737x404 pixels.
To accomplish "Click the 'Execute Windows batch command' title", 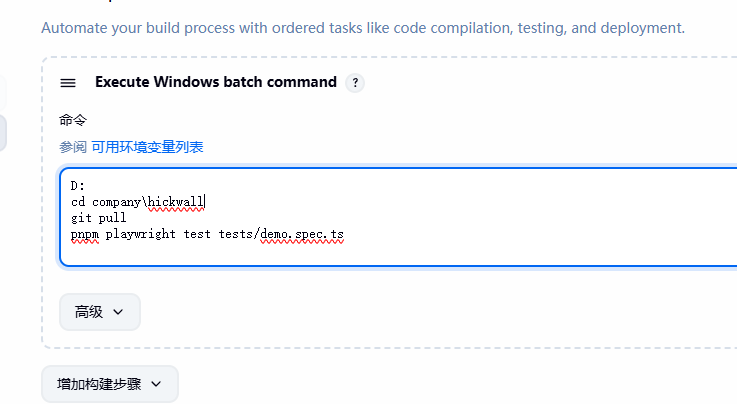I will pyautogui.click(x=216, y=82).
